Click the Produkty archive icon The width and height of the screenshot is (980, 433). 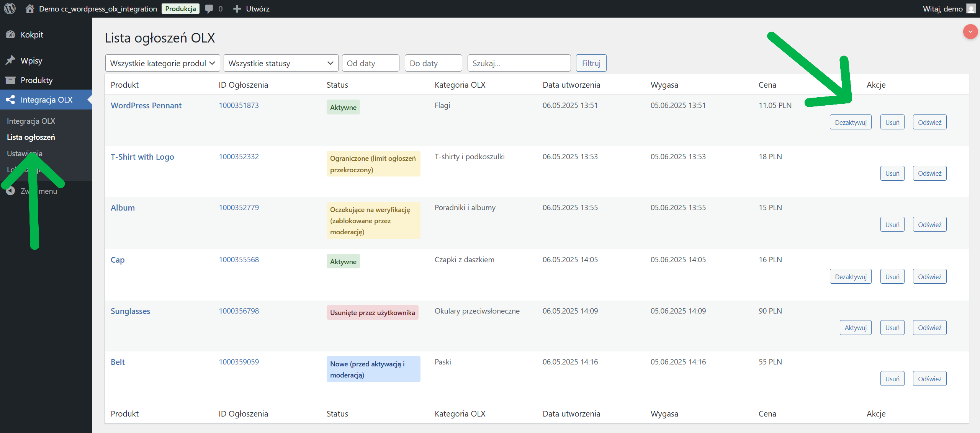click(10, 80)
